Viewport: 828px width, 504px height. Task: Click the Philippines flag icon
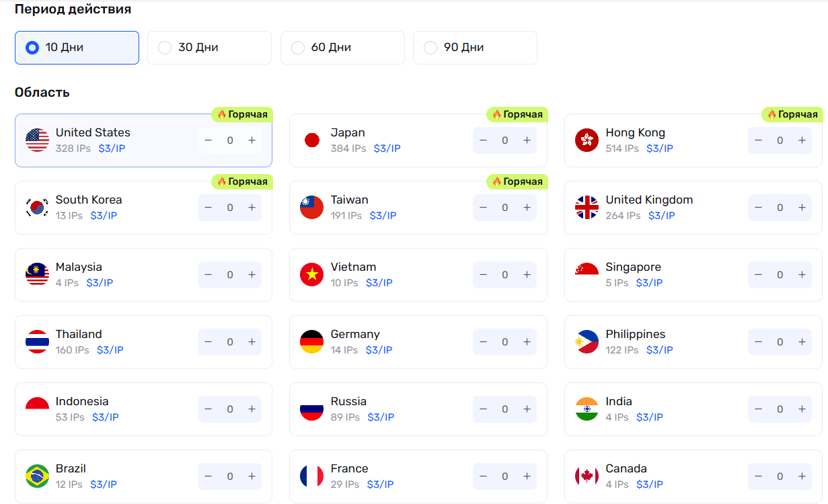[587, 342]
